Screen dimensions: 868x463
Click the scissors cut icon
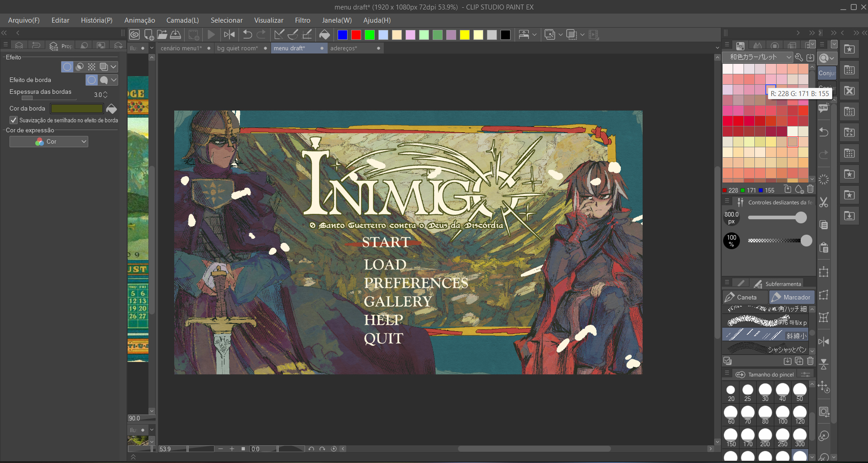824,203
